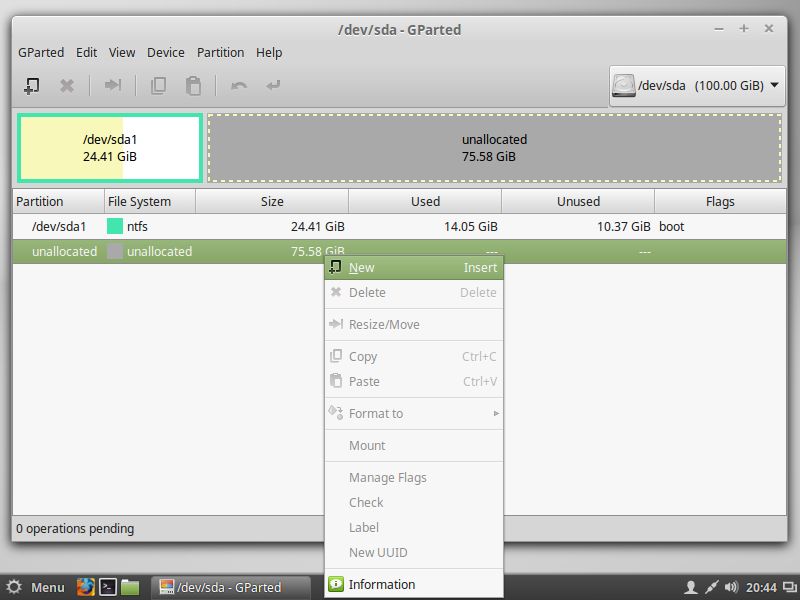Click the green Information icon in context menu

pyautogui.click(x=336, y=584)
